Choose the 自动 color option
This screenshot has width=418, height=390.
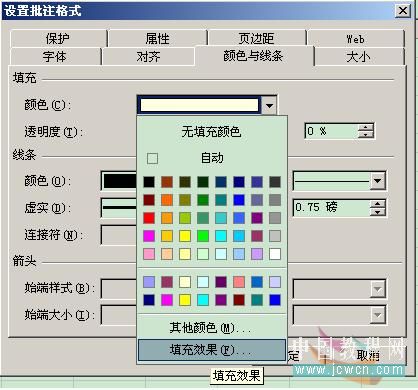click(211, 158)
